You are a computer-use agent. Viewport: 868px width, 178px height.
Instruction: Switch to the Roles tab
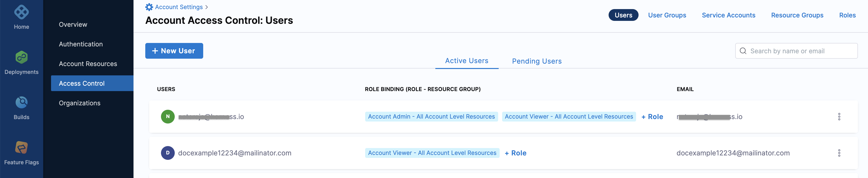[x=847, y=15]
